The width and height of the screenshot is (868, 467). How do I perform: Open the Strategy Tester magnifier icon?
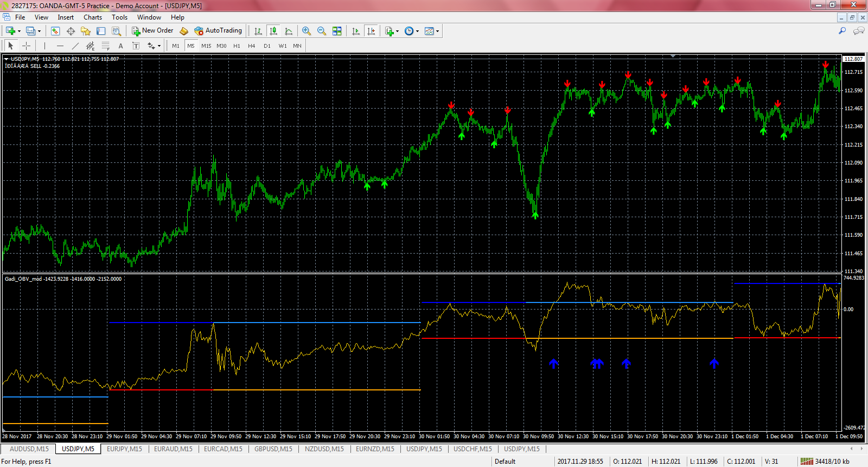point(116,31)
